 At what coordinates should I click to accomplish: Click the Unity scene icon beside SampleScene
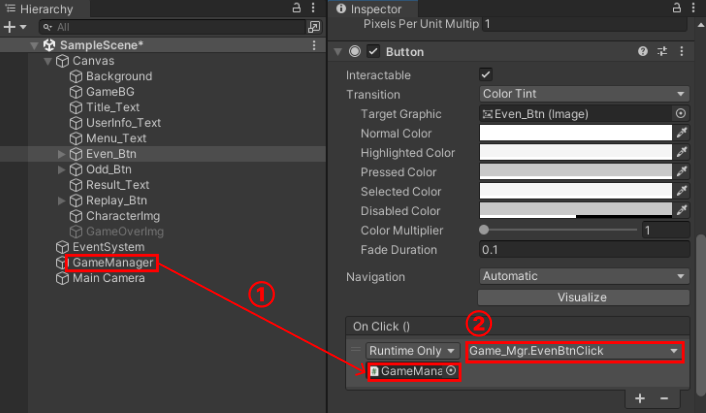(49, 45)
